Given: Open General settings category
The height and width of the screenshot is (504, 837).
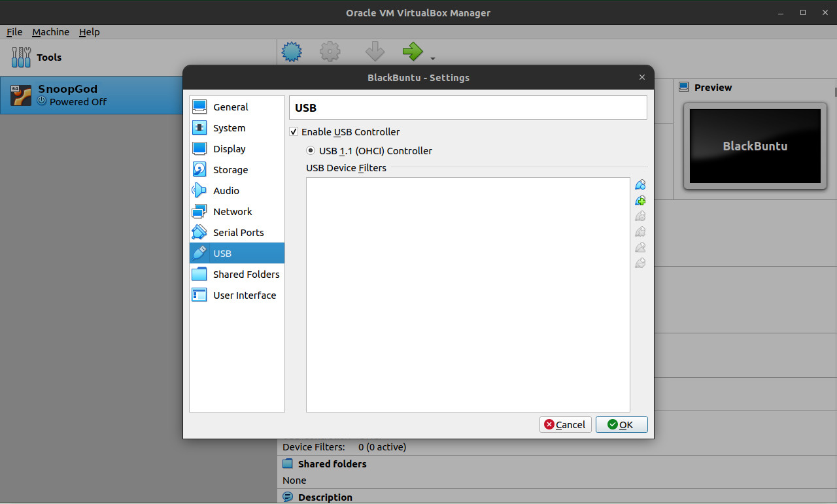Looking at the screenshot, I should (x=237, y=107).
